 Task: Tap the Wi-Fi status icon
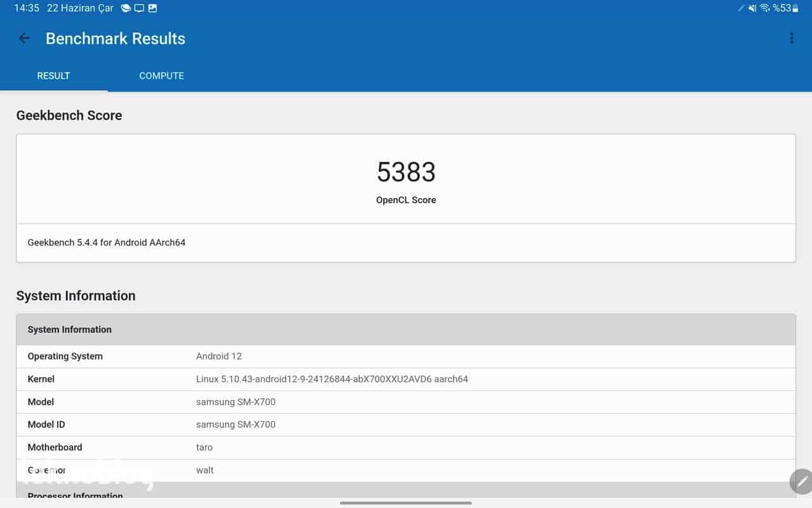coord(764,8)
